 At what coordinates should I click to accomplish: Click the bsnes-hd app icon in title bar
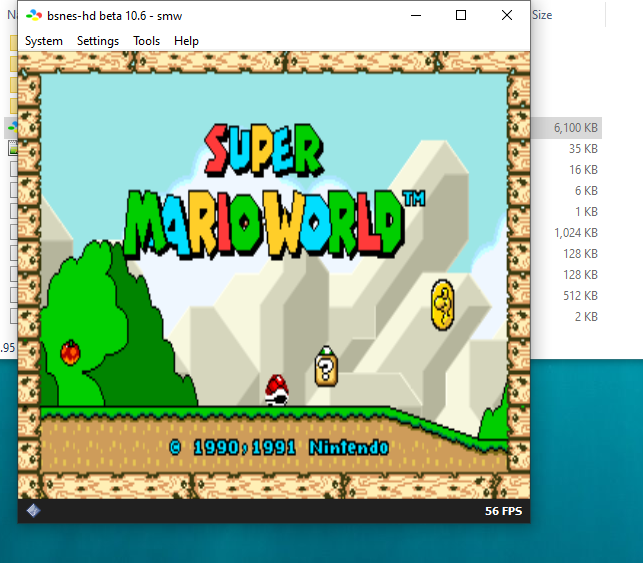point(34,16)
